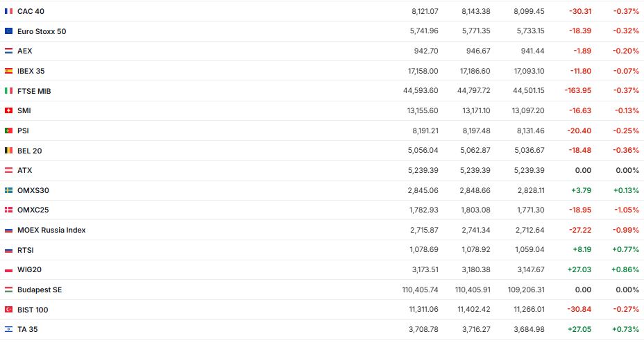The height and width of the screenshot is (343, 644).
Task: Click the Belgian flag icon for BEL 20
Action: [x=8, y=151]
